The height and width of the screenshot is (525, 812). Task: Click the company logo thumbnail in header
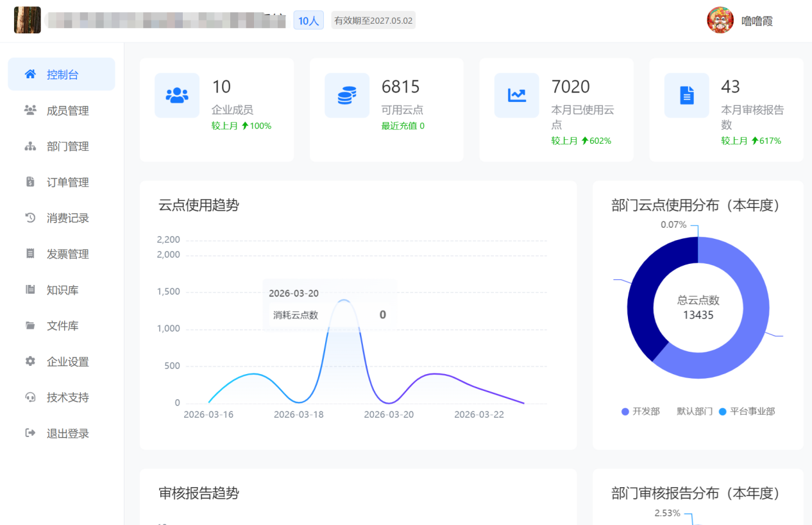[28, 21]
